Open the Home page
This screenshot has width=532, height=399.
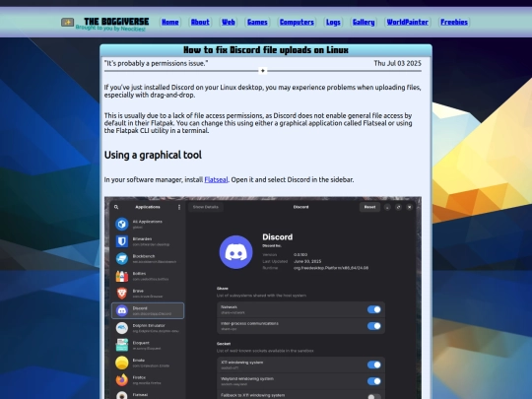pos(170,22)
